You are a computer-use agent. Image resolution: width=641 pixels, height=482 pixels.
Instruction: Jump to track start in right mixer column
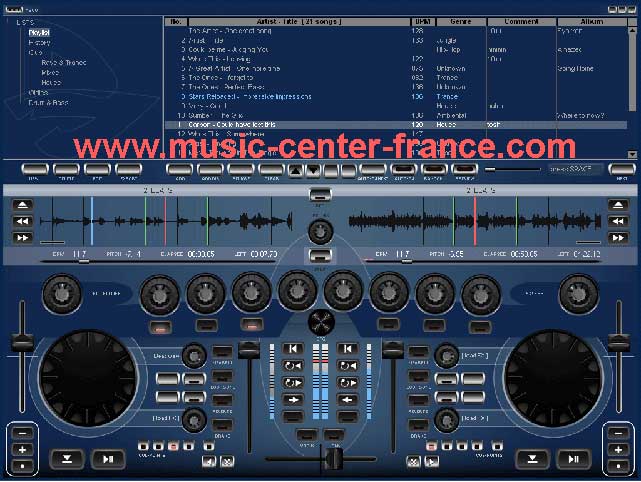[347, 348]
